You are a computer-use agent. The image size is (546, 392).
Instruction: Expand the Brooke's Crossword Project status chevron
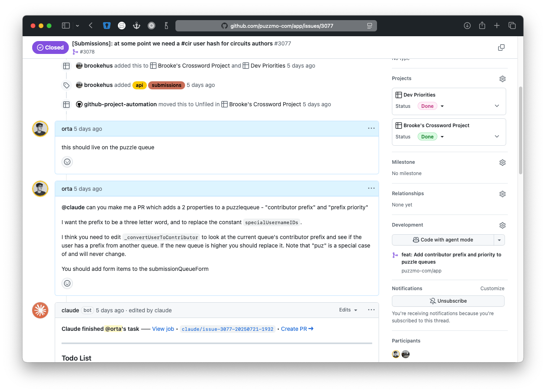click(497, 136)
